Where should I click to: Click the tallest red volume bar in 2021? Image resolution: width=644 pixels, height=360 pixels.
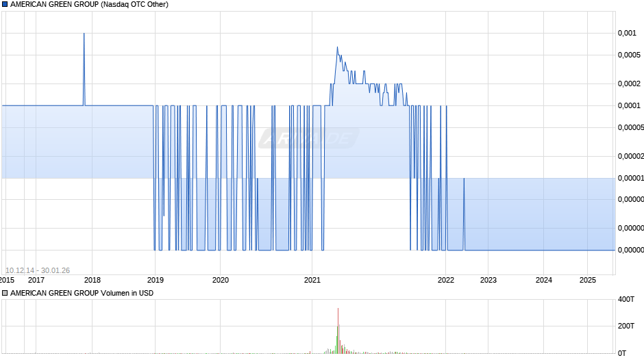(x=338, y=331)
